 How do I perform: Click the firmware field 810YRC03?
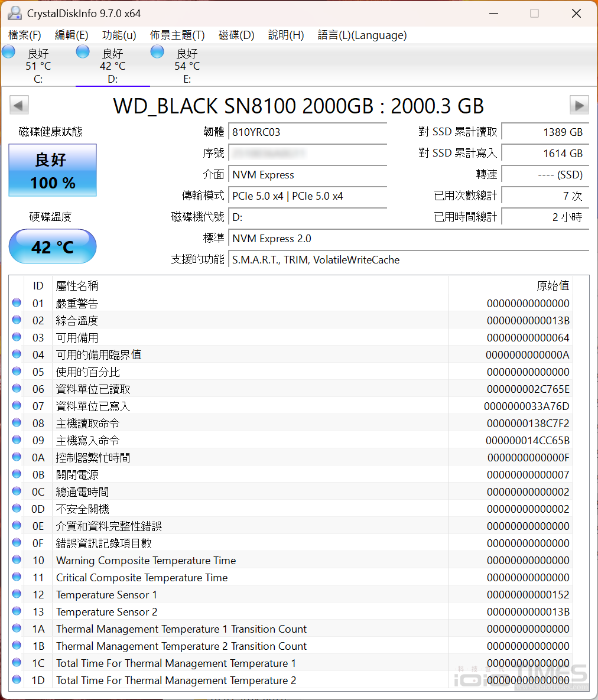pyautogui.click(x=308, y=132)
